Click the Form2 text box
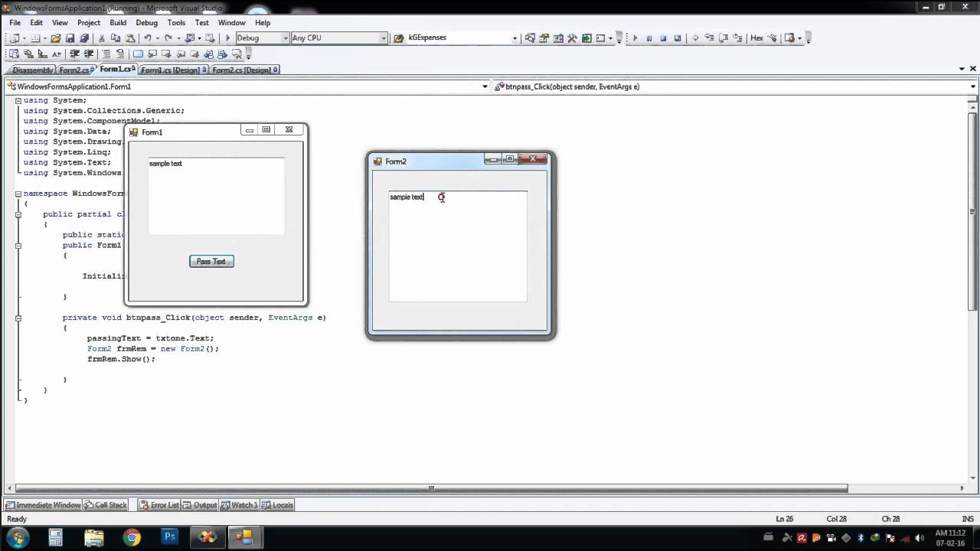 pyautogui.click(x=458, y=246)
